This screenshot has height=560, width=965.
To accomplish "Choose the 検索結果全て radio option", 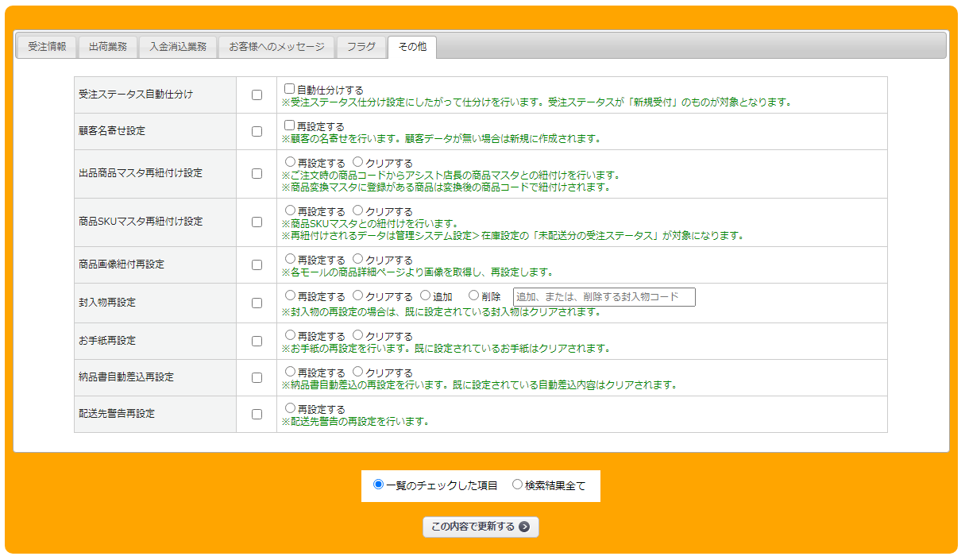I will point(517,485).
